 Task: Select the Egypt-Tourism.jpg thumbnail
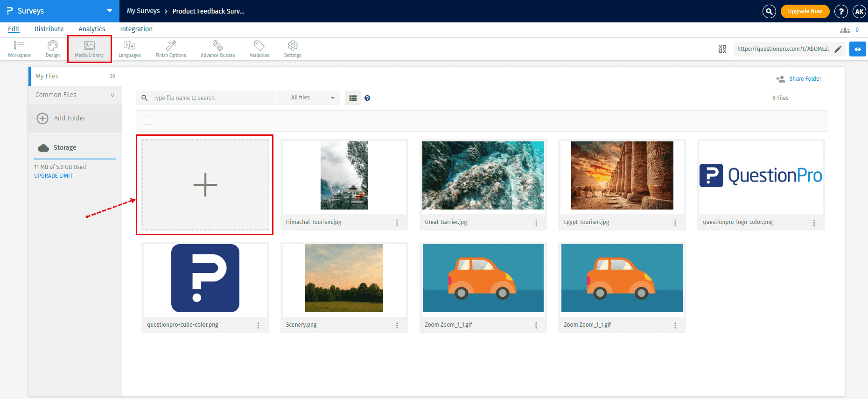pos(622,175)
